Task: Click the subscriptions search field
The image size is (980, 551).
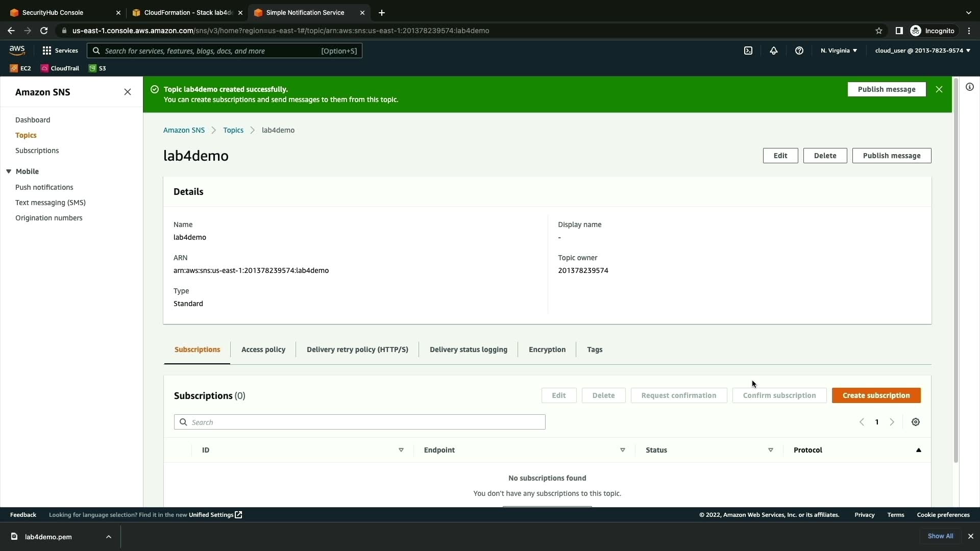Action: pos(360,422)
